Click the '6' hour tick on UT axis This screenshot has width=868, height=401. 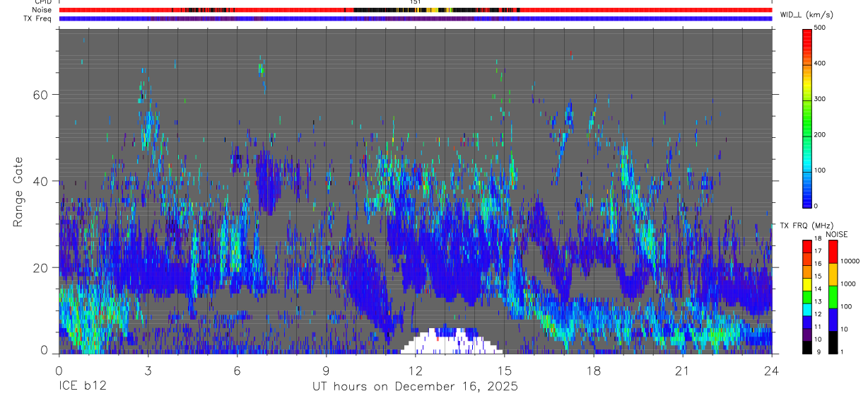pos(237,371)
